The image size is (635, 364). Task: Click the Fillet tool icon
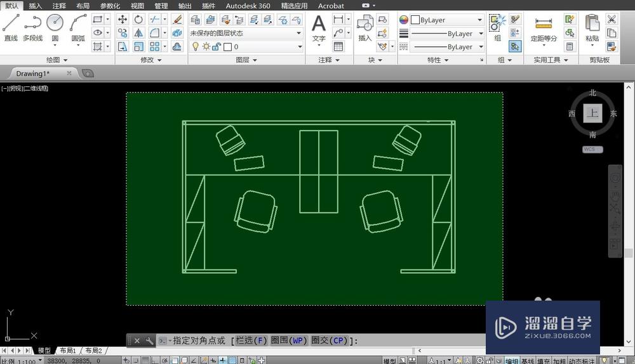point(154,33)
